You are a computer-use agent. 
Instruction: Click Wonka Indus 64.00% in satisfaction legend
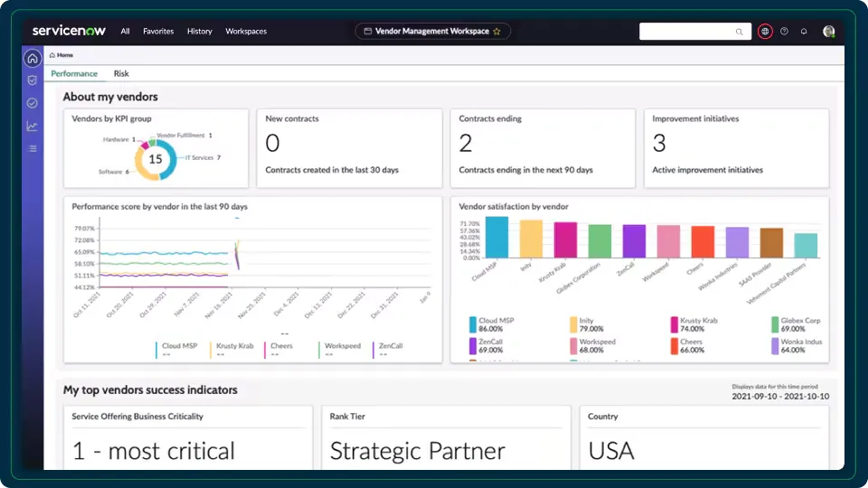click(x=797, y=346)
